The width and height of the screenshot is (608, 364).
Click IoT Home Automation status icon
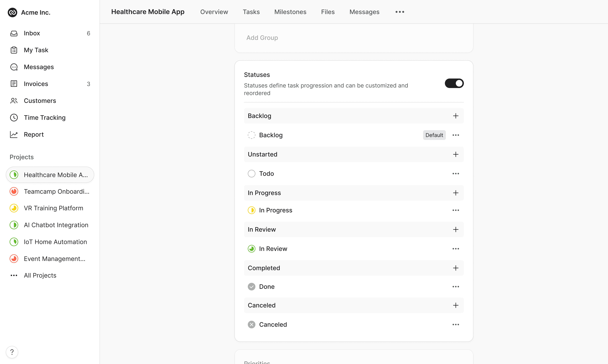14,242
